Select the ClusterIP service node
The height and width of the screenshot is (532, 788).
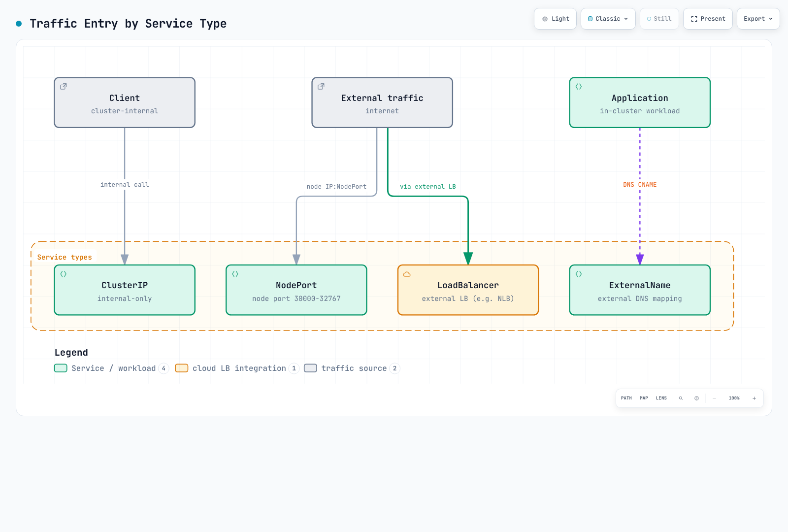(125, 290)
